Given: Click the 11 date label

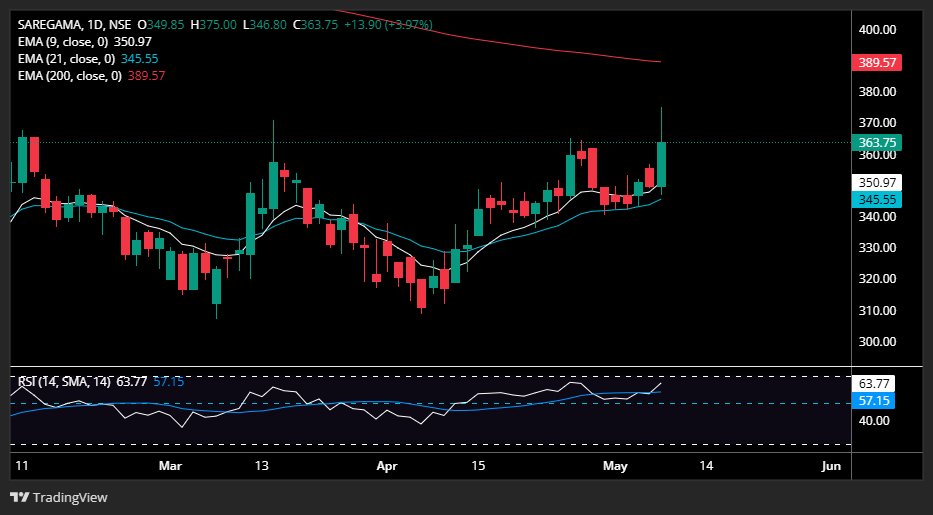Looking at the screenshot, I should point(22,466).
